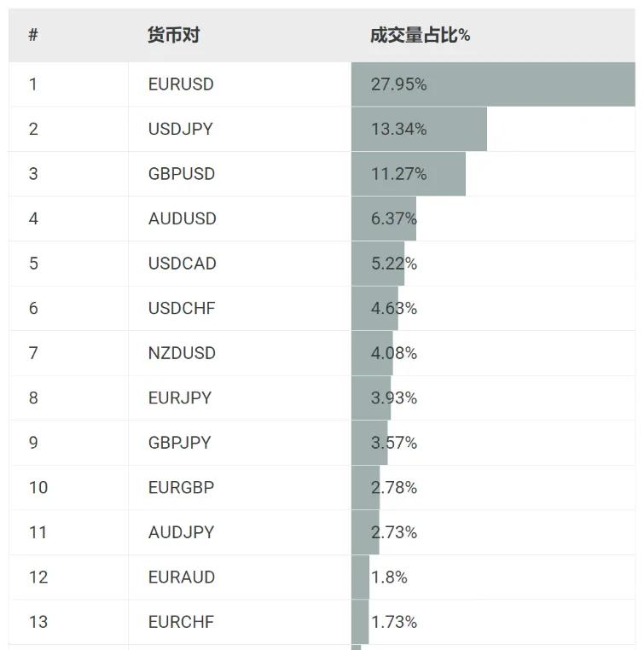Select the 11.27% volume share value
Viewport: 644px width, 650px height.
(x=399, y=174)
